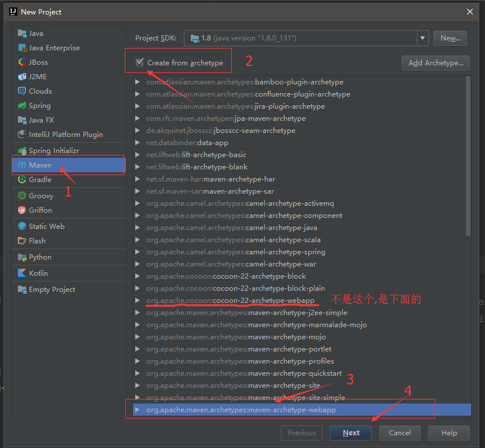
Task: Select the Maven m icon
Action: click(22, 165)
